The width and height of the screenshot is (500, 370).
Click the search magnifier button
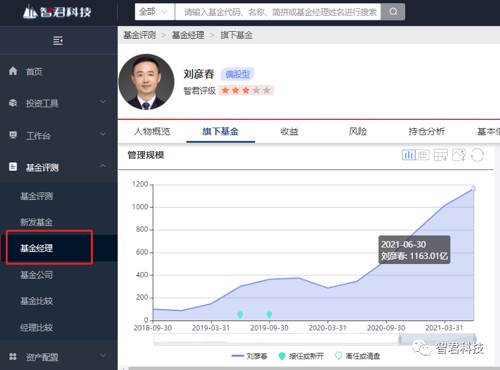click(x=393, y=12)
